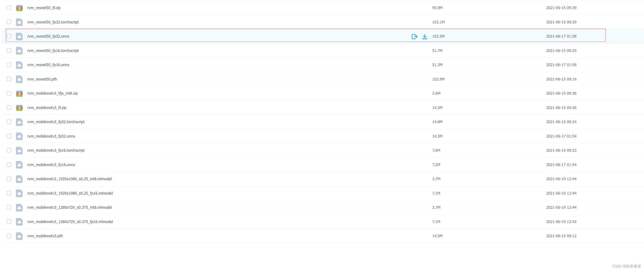Image resolution: width=644 pixels, height=270 pixels.
Task: Click the file icon beside rvm_mobilenetv3.pth
Action: [19, 236]
